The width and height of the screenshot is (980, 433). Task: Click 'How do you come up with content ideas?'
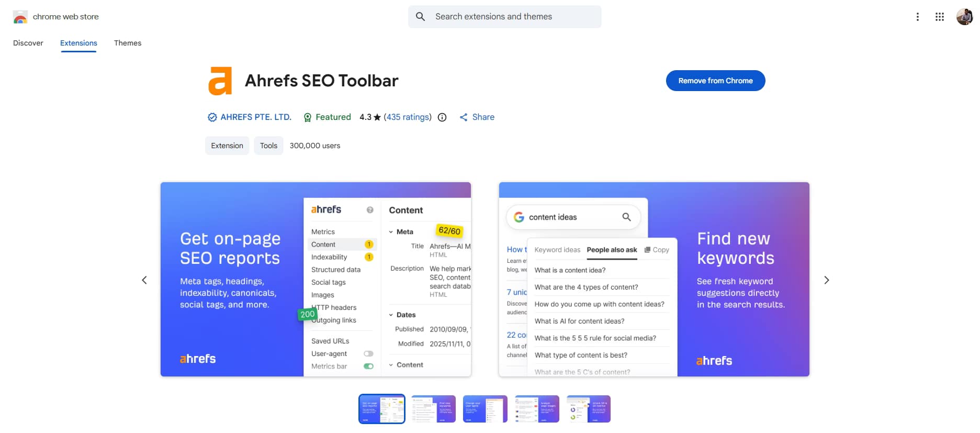click(599, 304)
